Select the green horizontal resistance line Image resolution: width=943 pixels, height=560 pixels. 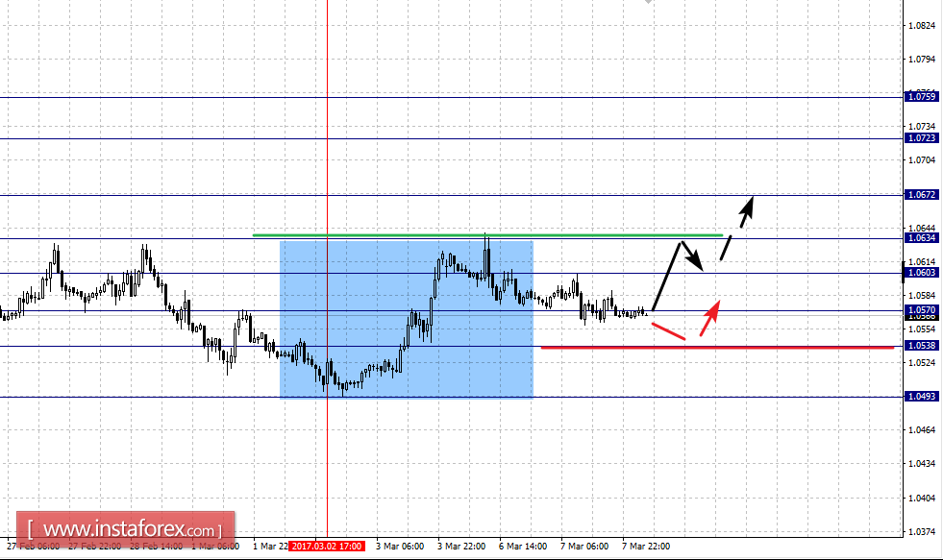tap(487, 235)
